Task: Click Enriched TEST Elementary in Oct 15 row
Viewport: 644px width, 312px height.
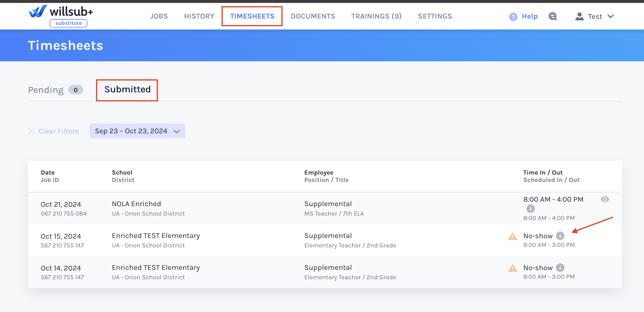Action: point(156,236)
